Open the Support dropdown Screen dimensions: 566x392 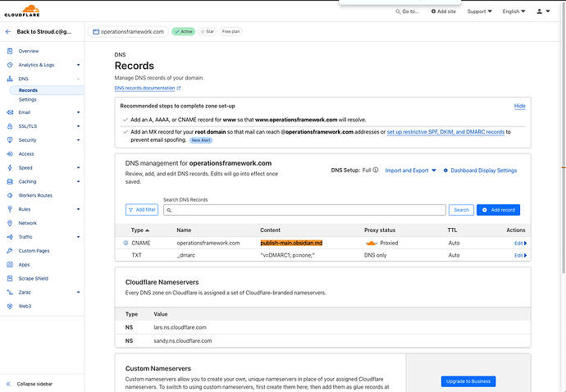tap(479, 11)
